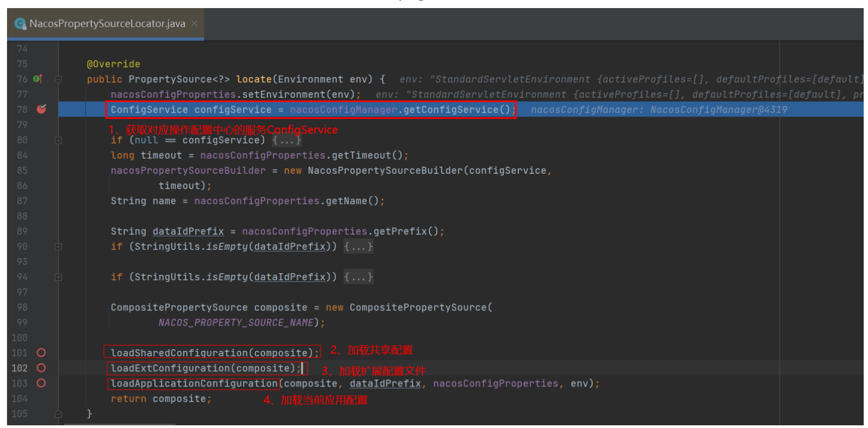Click the getTimeout() call on line 84
868x428 pixels.
[367, 155]
